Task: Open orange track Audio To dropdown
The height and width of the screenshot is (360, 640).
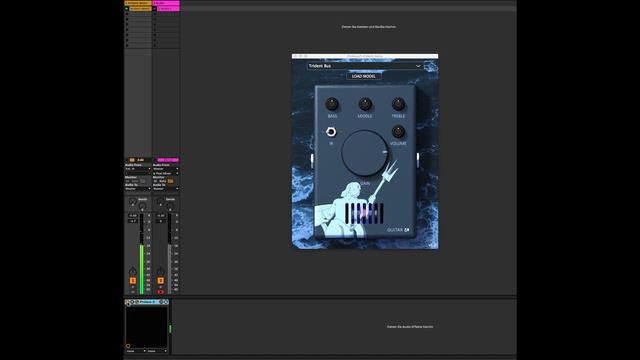Action: click(138, 189)
